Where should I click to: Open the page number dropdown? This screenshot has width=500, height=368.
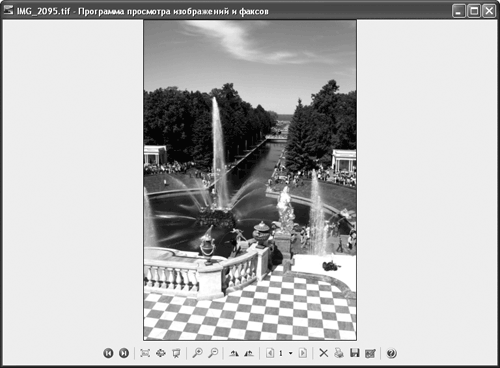(291, 353)
